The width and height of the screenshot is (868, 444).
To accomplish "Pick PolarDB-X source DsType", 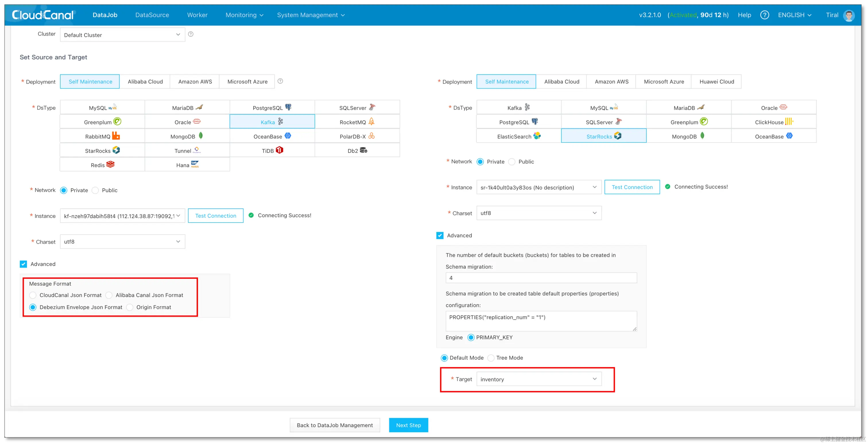I will (357, 136).
